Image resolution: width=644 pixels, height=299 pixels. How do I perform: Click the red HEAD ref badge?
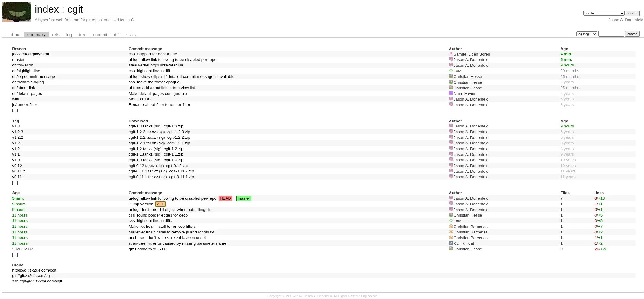coord(225,198)
